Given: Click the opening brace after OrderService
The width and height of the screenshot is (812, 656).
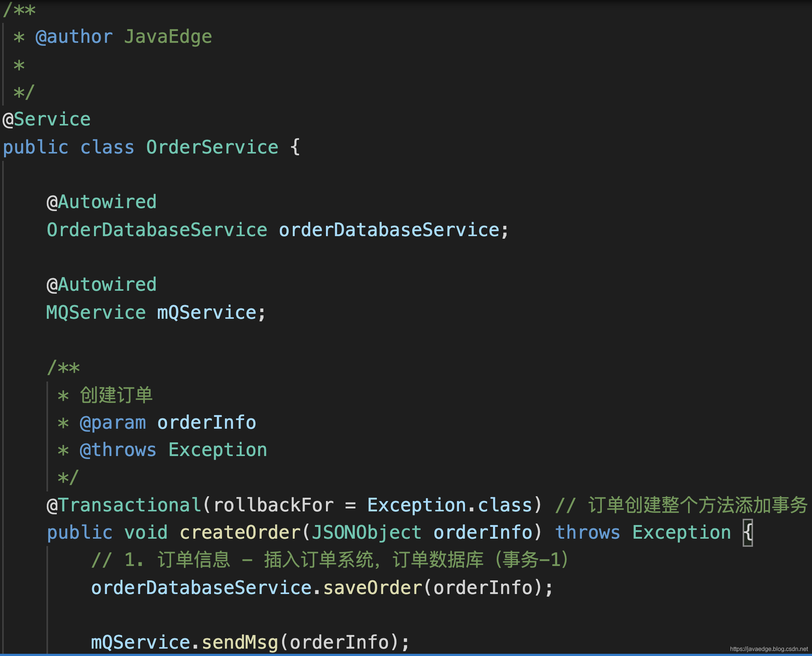Looking at the screenshot, I should coord(295,147).
